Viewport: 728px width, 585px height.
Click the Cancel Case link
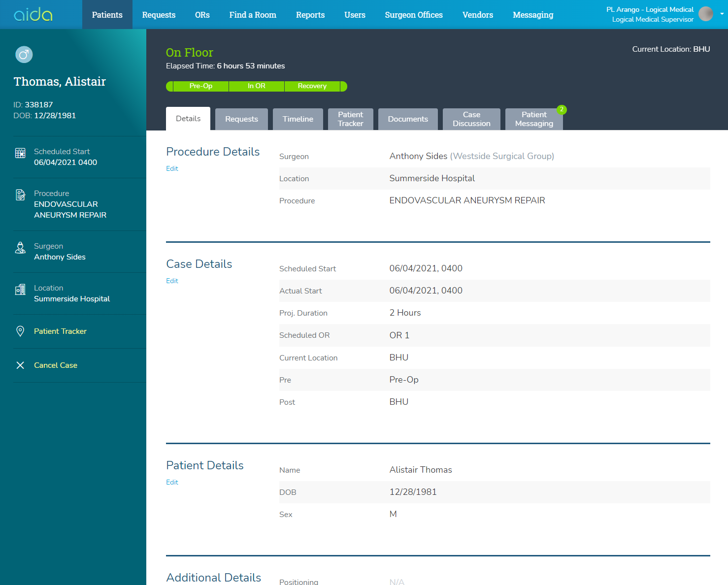[56, 365]
